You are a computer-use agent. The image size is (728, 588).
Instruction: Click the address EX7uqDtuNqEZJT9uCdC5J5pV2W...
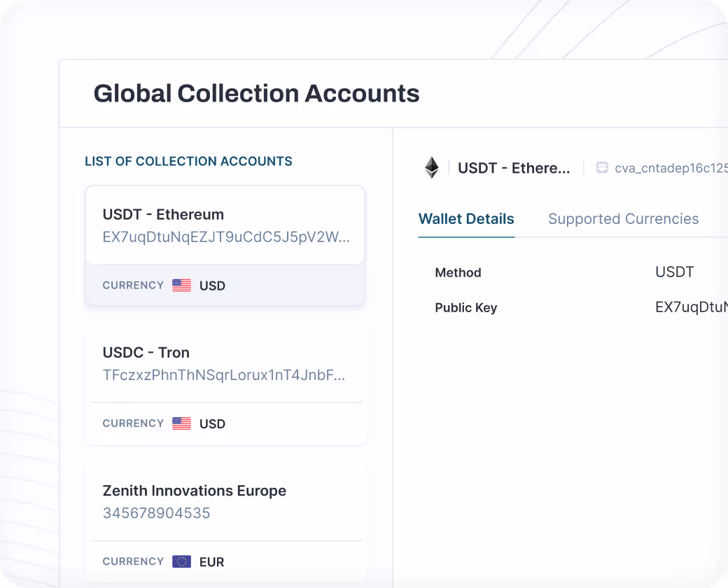click(226, 237)
